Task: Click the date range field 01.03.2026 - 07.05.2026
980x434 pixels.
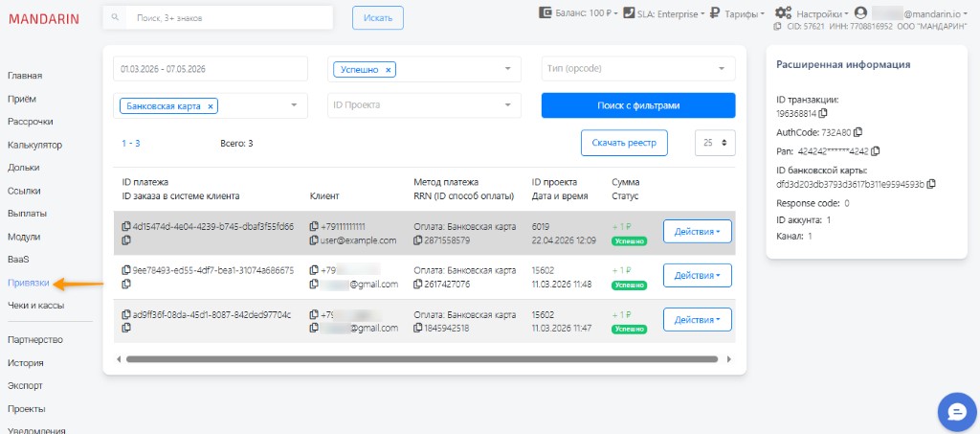Action: [211, 69]
